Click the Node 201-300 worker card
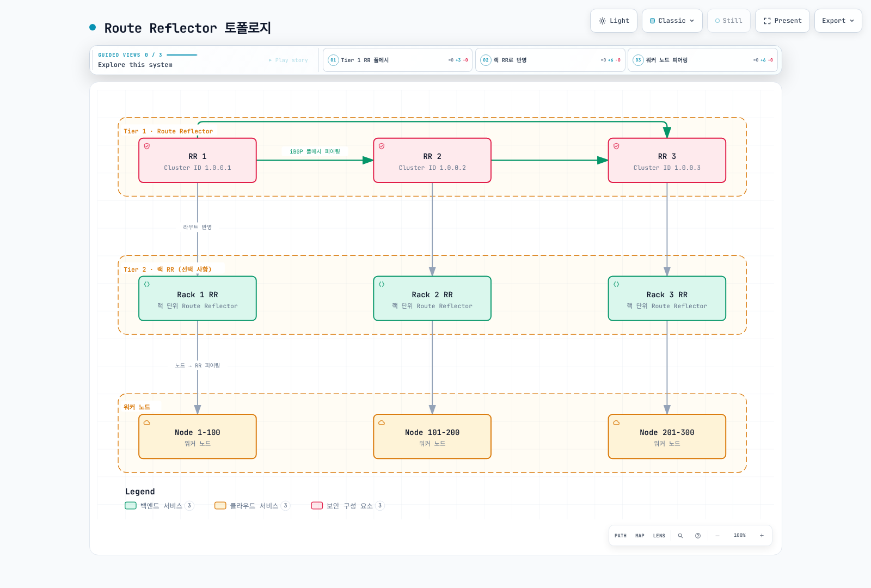 click(667, 437)
